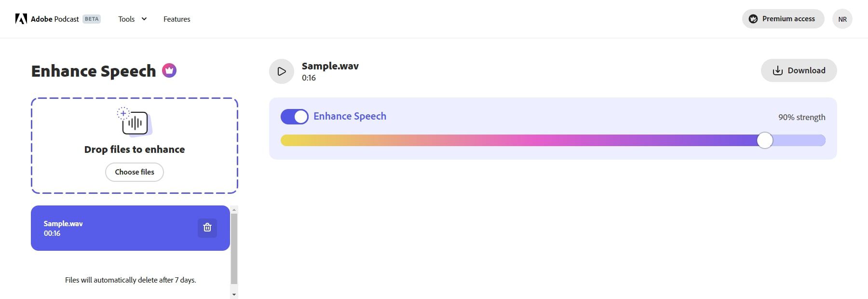Open Premium access
Viewport: 868px width, 299px height.
point(783,19)
